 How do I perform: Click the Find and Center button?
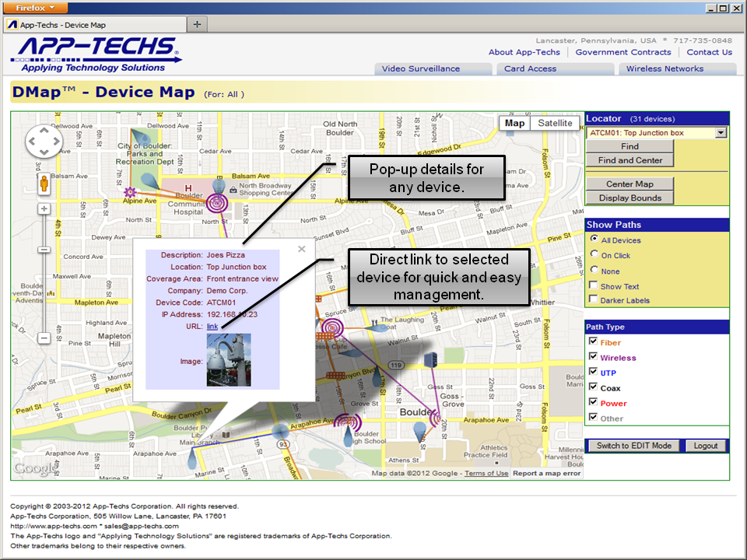pos(630,160)
